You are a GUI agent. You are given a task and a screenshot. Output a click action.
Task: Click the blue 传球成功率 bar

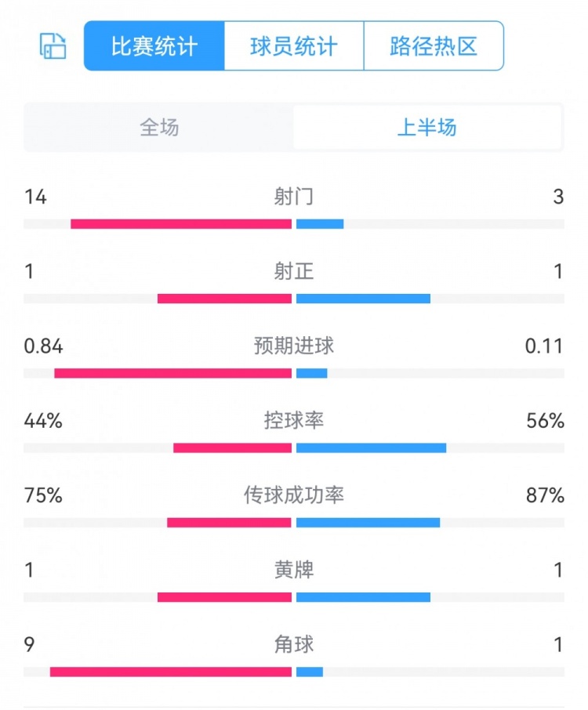tap(368, 523)
